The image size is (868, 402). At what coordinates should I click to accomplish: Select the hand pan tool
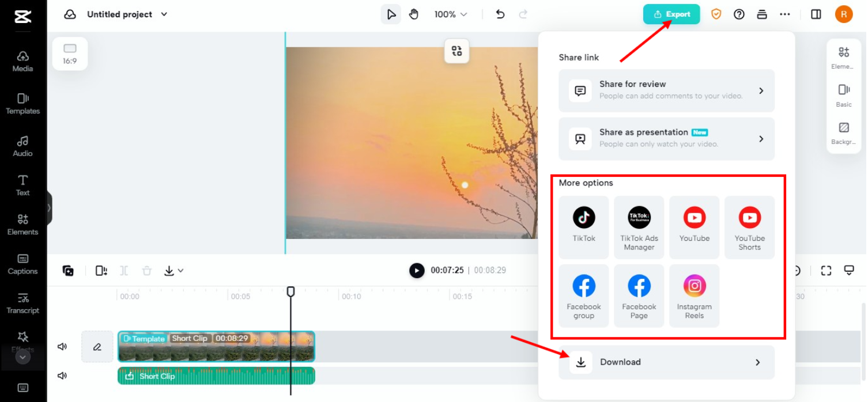point(414,14)
